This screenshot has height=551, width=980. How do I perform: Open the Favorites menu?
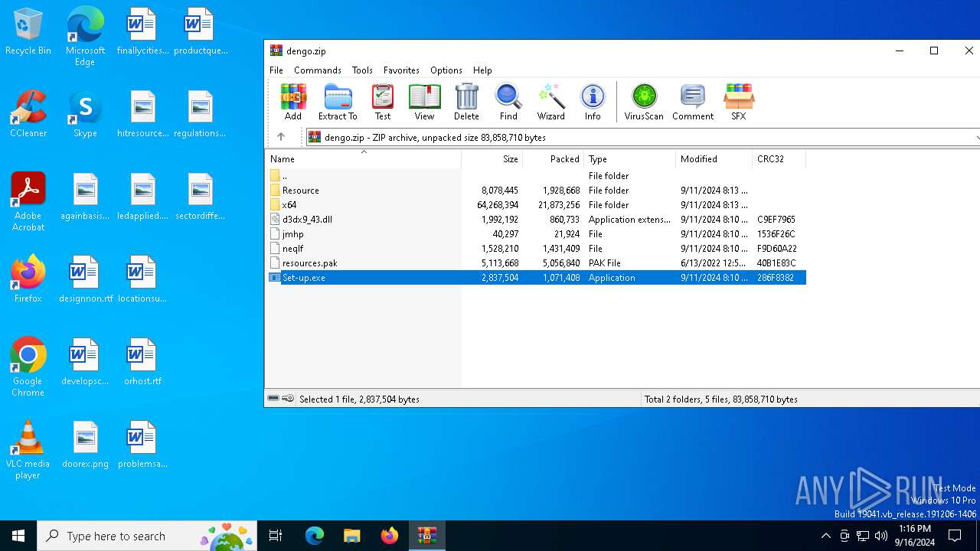(401, 70)
